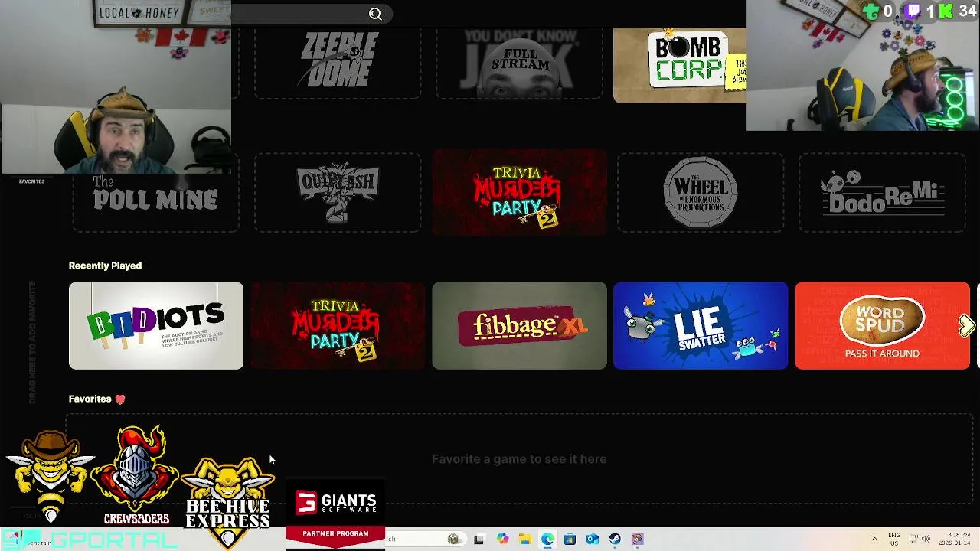Screen dimensions: 980x551
Task: Open Bidiots from Recently Played
Action: click(x=156, y=326)
